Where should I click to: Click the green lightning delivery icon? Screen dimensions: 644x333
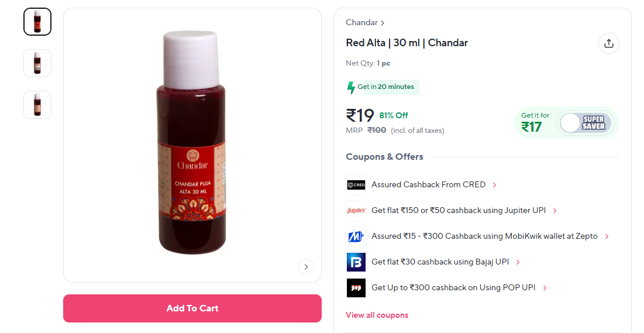(351, 87)
